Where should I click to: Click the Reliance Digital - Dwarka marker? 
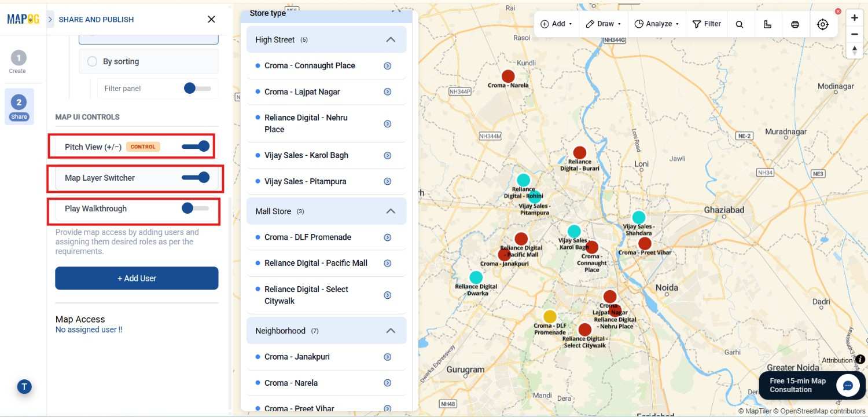(476, 277)
